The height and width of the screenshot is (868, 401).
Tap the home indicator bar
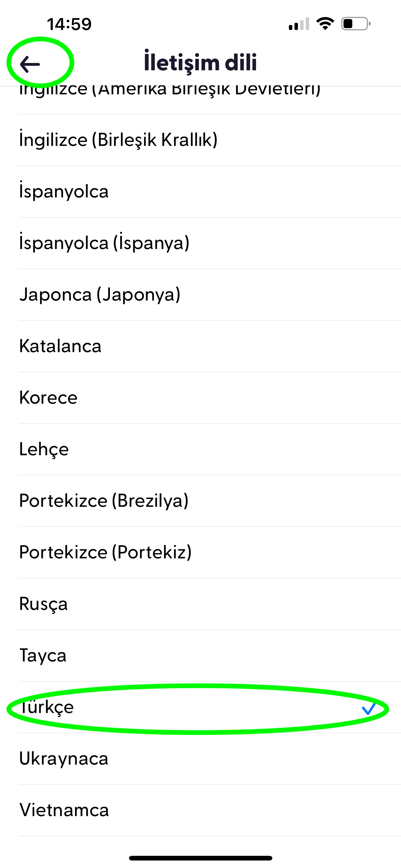click(x=200, y=858)
